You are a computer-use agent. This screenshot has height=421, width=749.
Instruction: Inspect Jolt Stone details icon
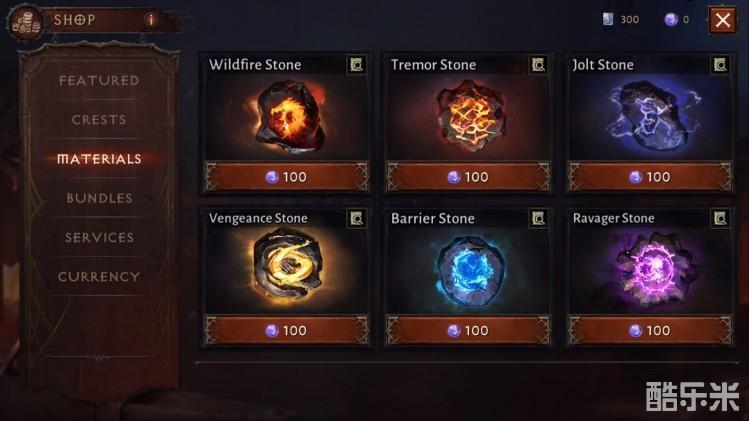(x=720, y=65)
